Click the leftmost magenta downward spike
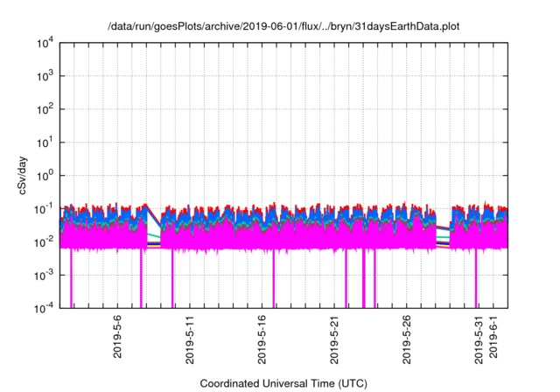 pyautogui.click(x=71, y=280)
